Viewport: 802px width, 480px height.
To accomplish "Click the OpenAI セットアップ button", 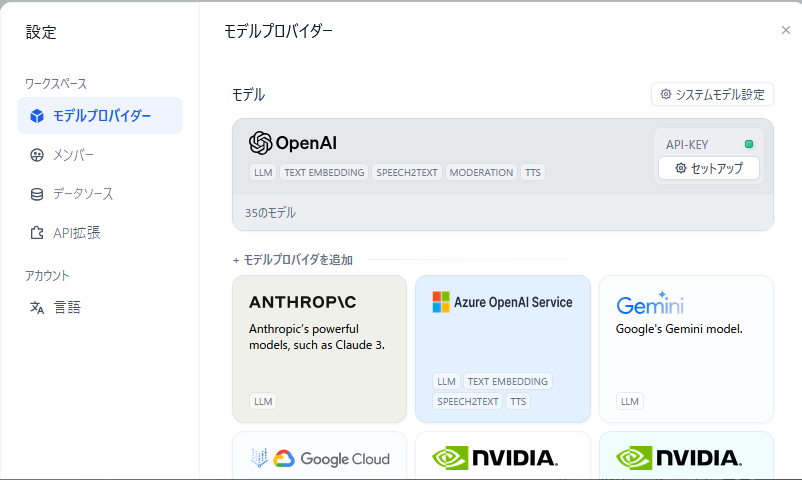I will (x=709, y=168).
